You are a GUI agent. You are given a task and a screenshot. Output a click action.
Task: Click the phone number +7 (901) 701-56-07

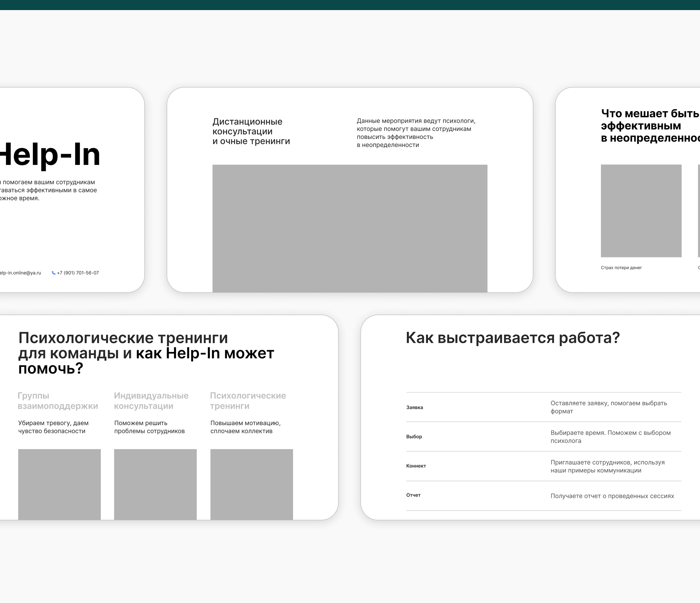coord(78,273)
